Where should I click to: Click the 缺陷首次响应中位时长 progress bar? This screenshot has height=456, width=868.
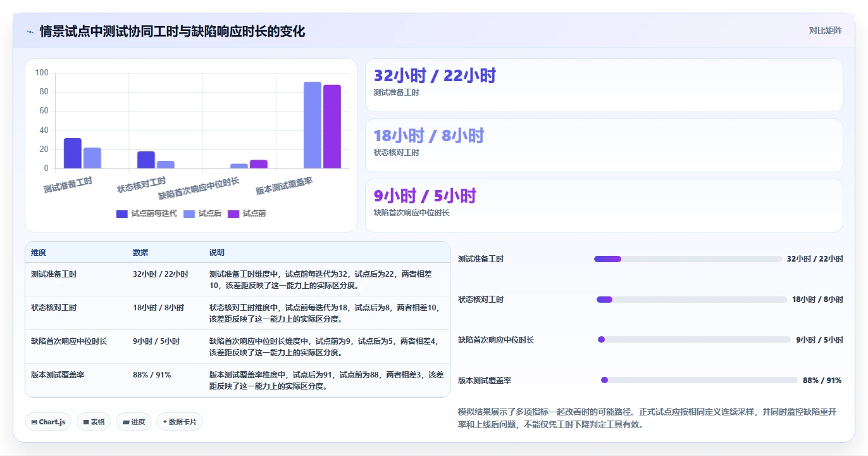[x=694, y=339]
